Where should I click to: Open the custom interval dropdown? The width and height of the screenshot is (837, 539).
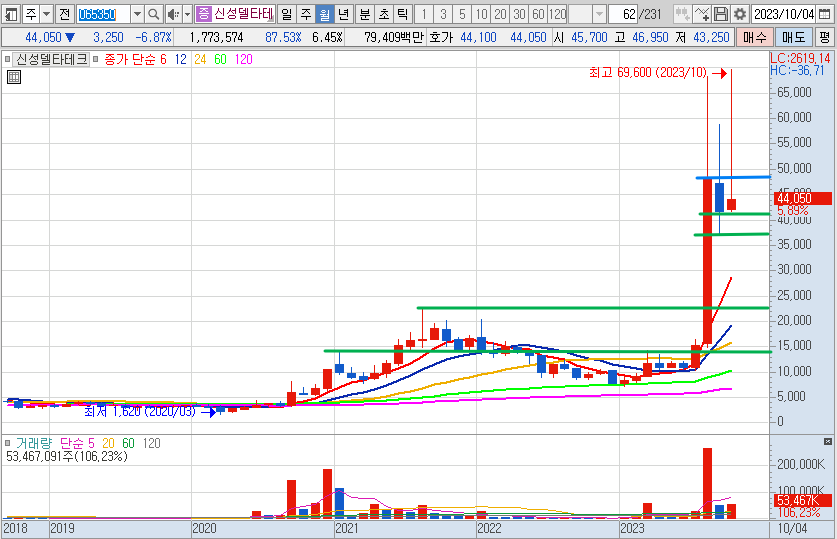click(x=599, y=14)
